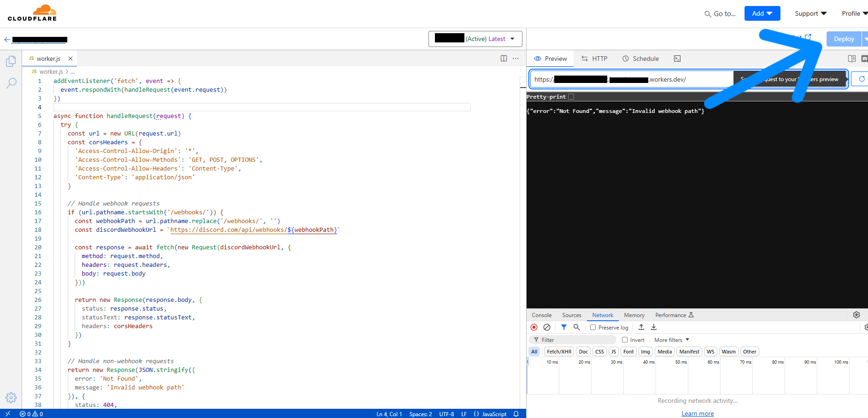Switch to the HTTP tab
This screenshot has width=868, height=418.
tap(594, 59)
